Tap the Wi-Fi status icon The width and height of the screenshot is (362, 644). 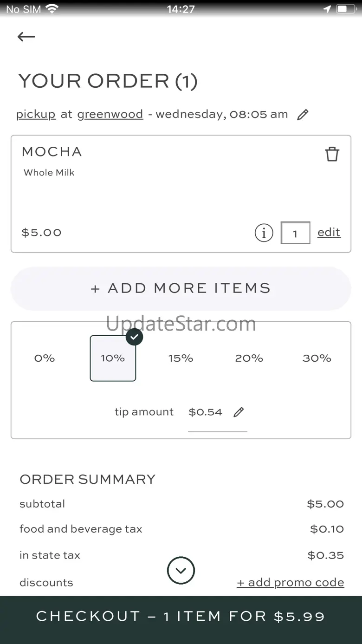tap(52, 9)
